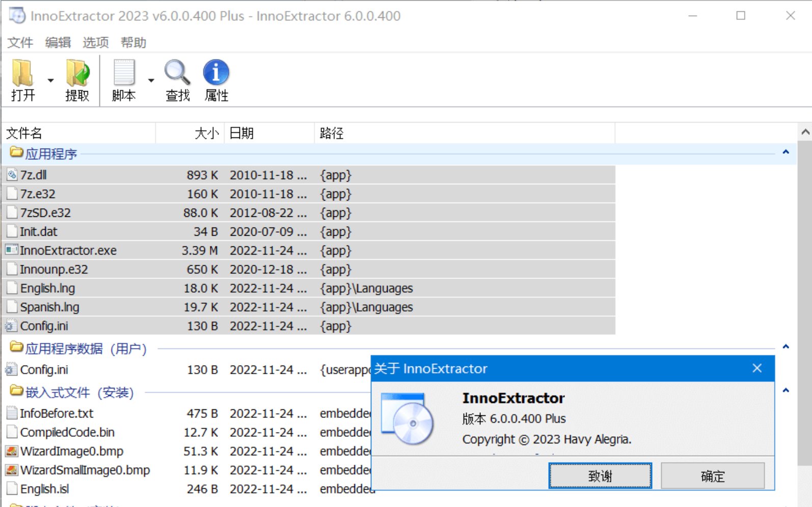This screenshot has height=507, width=812.
Task: Open the 选项 menu
Action: click(x=96, y=42)
